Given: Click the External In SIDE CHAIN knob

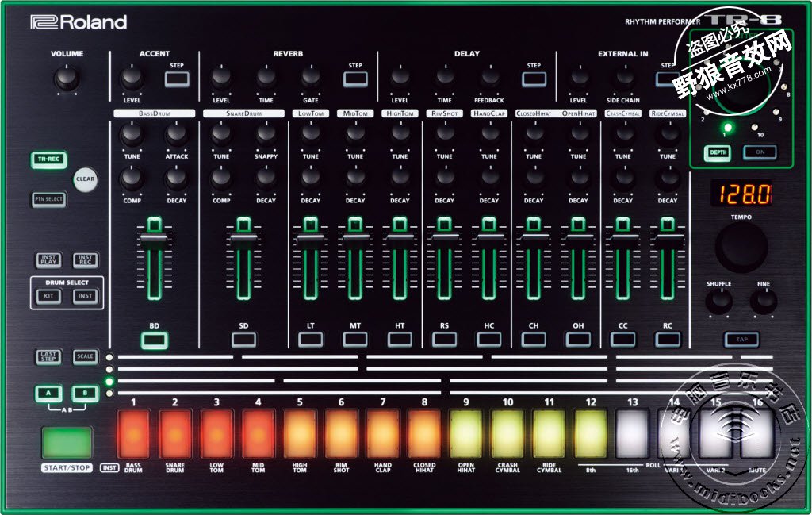Looking at the screenshot, I should click(x=623, y=78).
